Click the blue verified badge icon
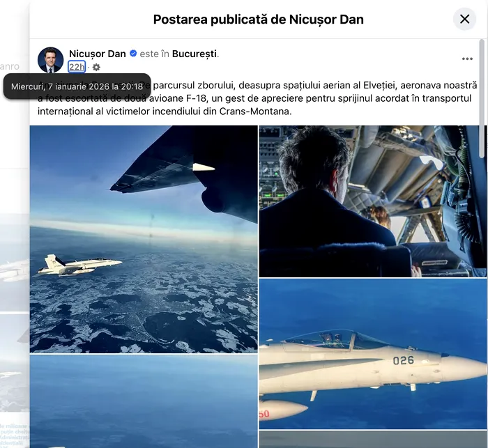The image size is (488, 448). pyautogui.click(x=133, y=54)
